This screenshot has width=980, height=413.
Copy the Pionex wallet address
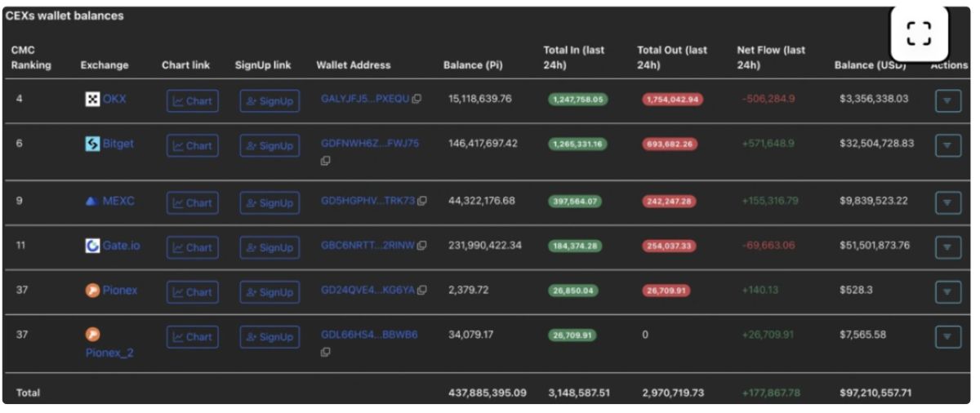tap(421, 290)
